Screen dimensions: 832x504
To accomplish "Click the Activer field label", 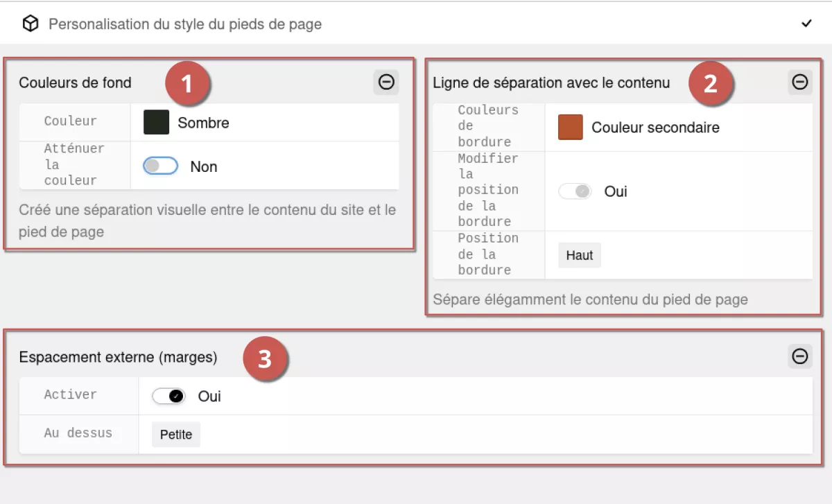I will (x=71, y=394).
